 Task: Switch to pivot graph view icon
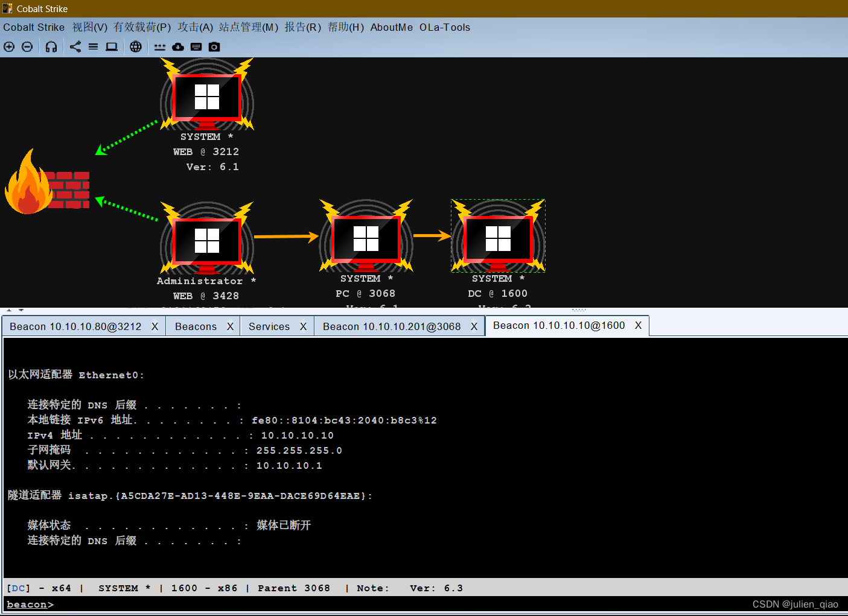click(75, 46)
